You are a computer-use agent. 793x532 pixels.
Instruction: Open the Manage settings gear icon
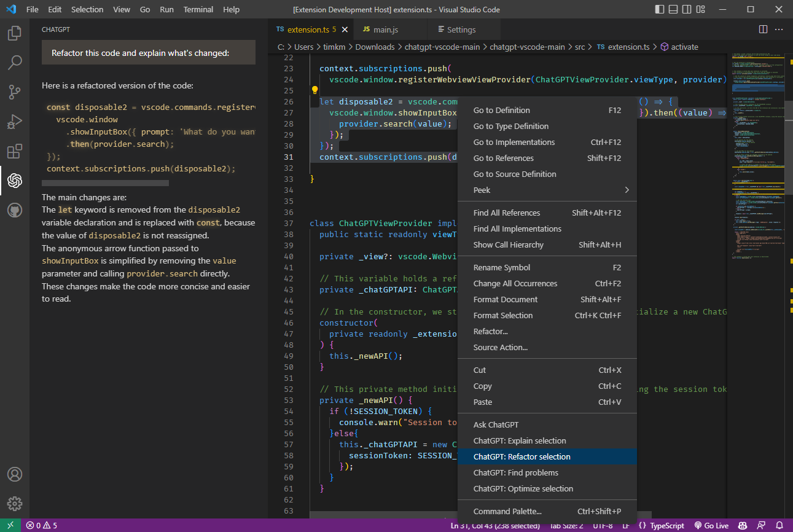pos(14,503)
